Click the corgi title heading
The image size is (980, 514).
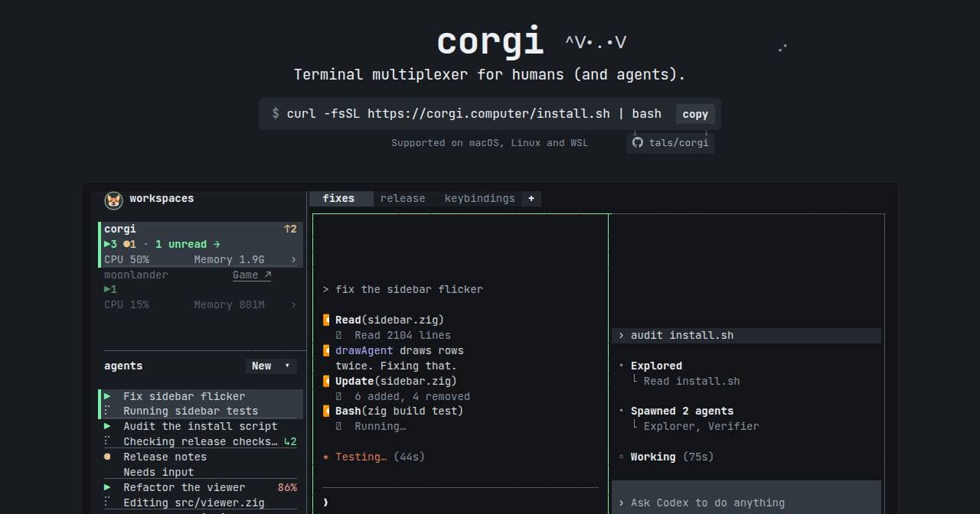490,40
